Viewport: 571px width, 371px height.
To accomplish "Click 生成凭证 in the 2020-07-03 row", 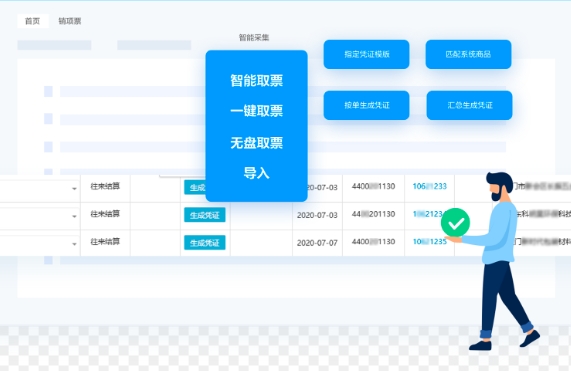I will click(205, 215).
